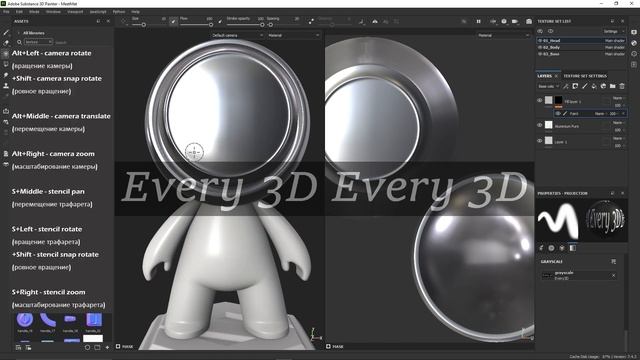This screenshot has height=360, width=640.
Task: Click the video camera icon in top toolbar
Action: pos(515,21)
